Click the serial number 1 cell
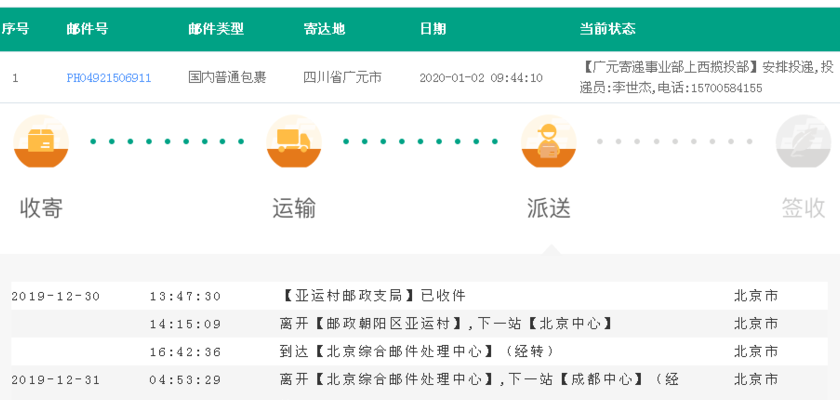The width and height of the screenshot is (840, 400). [x=15, y=78]
